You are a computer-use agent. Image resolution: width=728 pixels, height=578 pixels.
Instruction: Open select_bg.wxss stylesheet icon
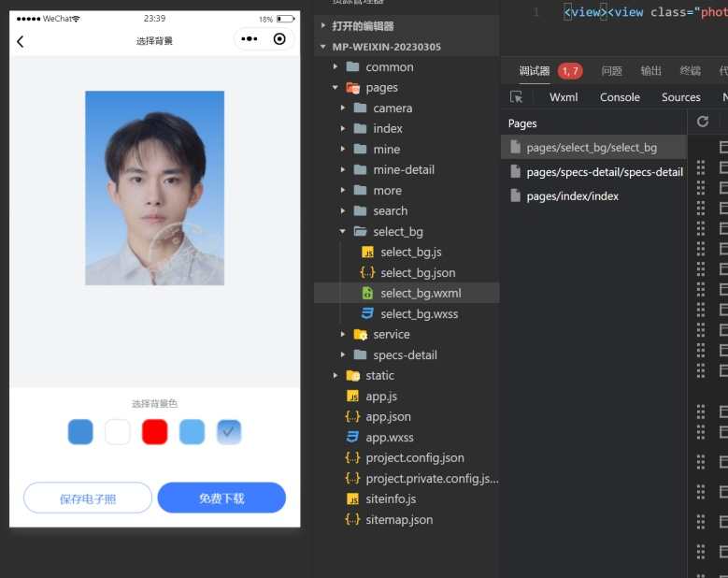pyautogui.click(x=367, y=314)
